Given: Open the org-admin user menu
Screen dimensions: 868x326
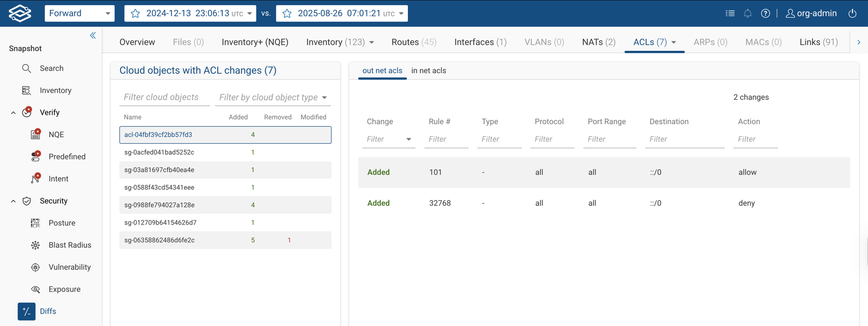Looking at the screenshot, I should (x=811, y=14).
